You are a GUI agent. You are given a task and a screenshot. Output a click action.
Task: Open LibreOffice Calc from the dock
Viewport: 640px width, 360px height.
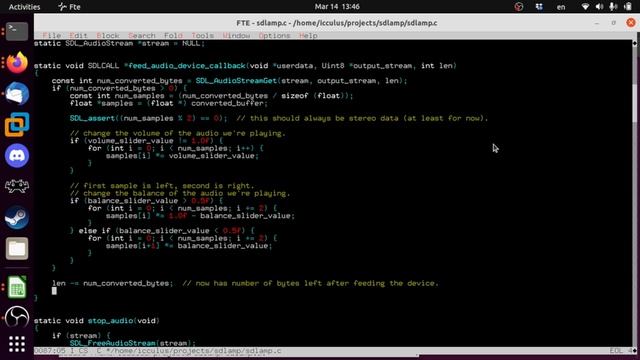click(17, 287)
